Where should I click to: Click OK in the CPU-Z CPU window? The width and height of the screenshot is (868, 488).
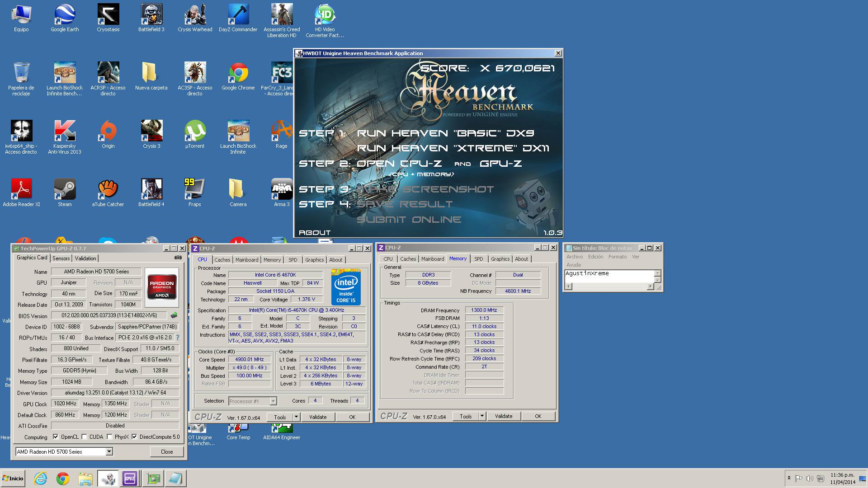coord(352,417)
